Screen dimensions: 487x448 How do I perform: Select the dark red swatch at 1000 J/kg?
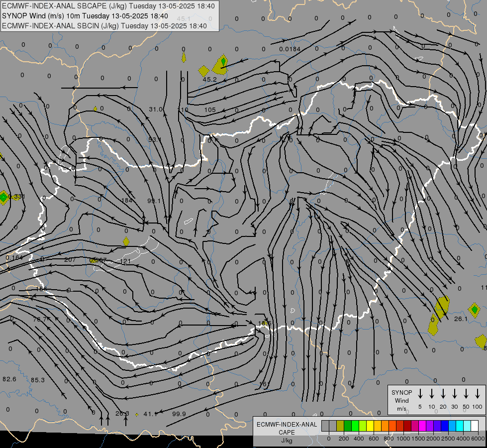point(407,426)
